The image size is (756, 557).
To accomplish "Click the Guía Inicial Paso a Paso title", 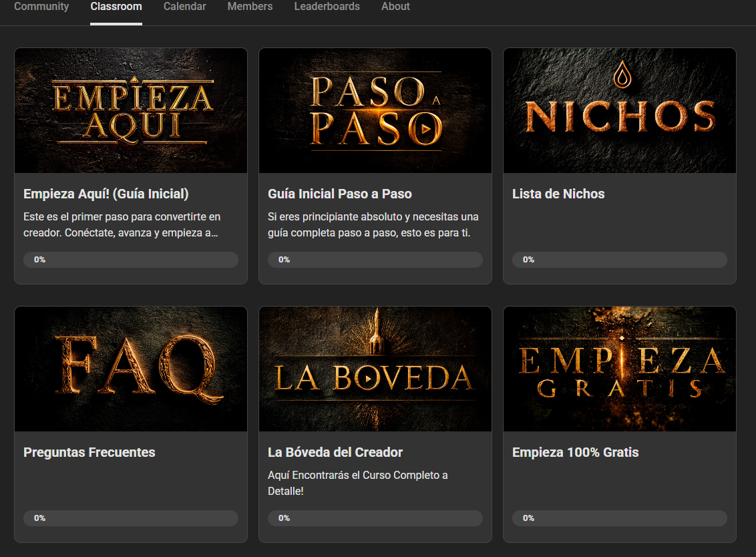I will coord(340,194).
